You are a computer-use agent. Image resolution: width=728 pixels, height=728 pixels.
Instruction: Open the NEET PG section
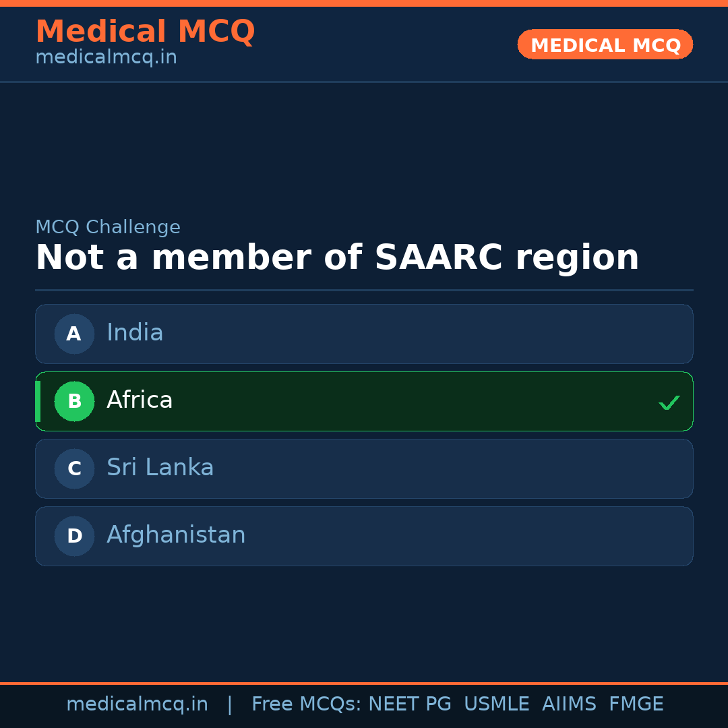(x=409, y=704)
